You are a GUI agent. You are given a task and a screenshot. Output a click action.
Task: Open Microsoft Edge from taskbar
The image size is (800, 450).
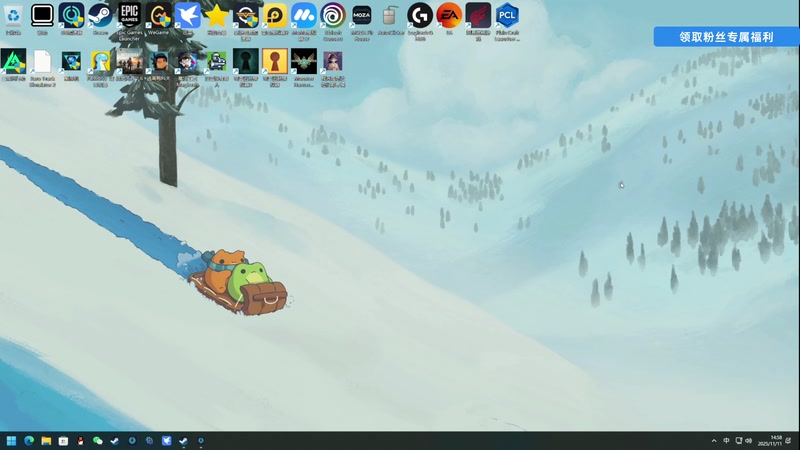29,441
